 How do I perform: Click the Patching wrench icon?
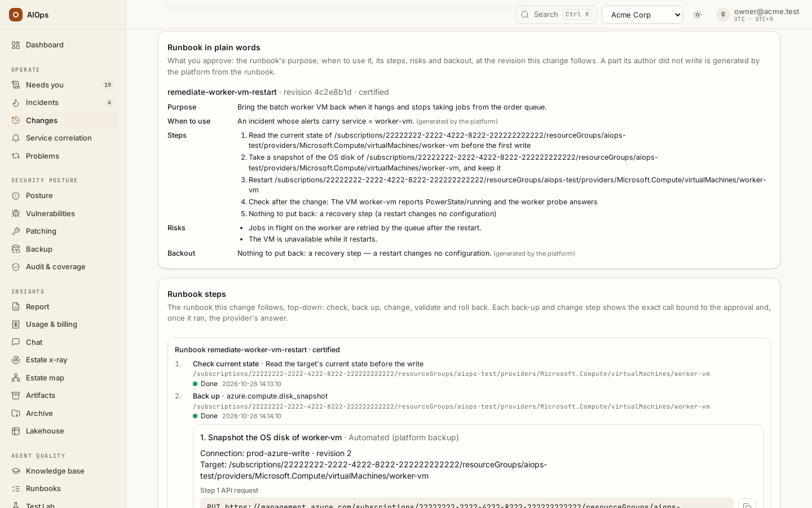point(16,231)
